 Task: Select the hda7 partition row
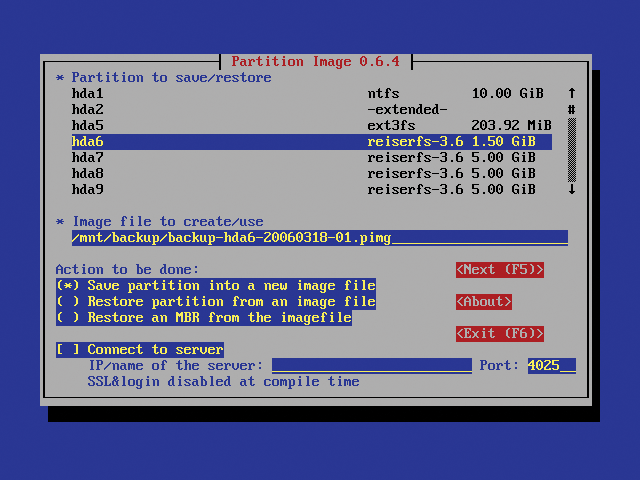[x=300, y=157]
